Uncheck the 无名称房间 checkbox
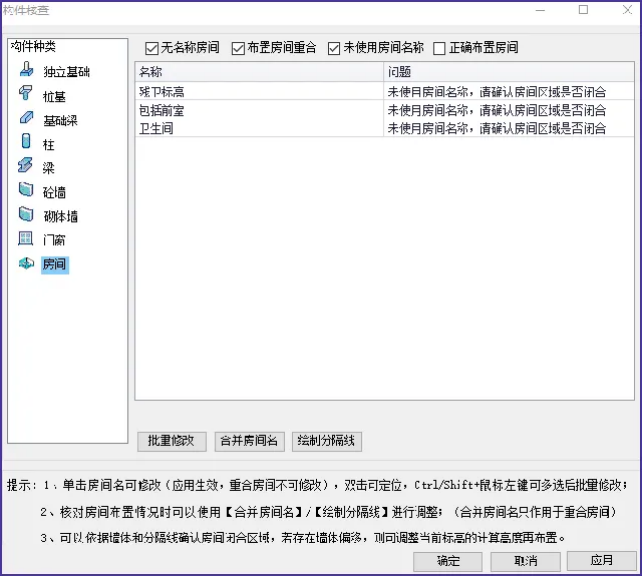This screenshot has width=642, height=576. click(152, 48)
